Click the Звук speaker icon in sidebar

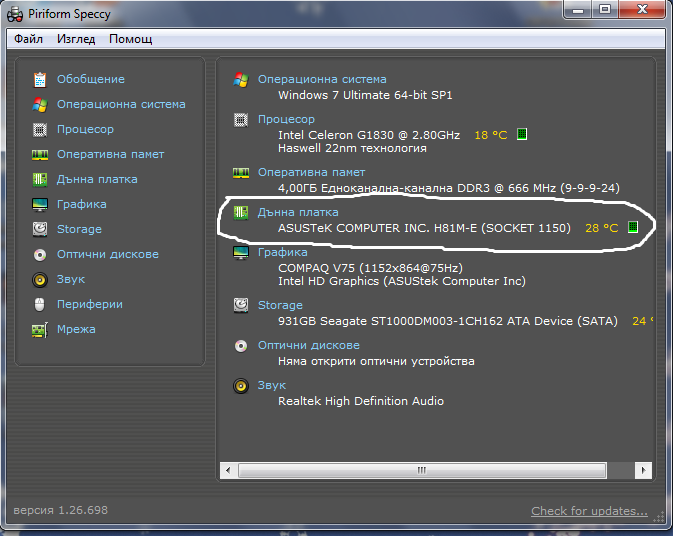click(x=40, y=280)
